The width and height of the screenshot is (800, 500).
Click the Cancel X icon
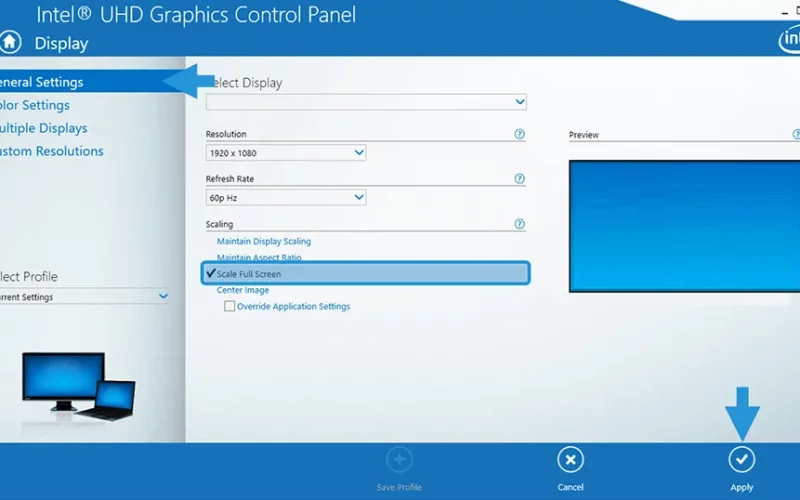pyautogui.click(x=570, y=460)
